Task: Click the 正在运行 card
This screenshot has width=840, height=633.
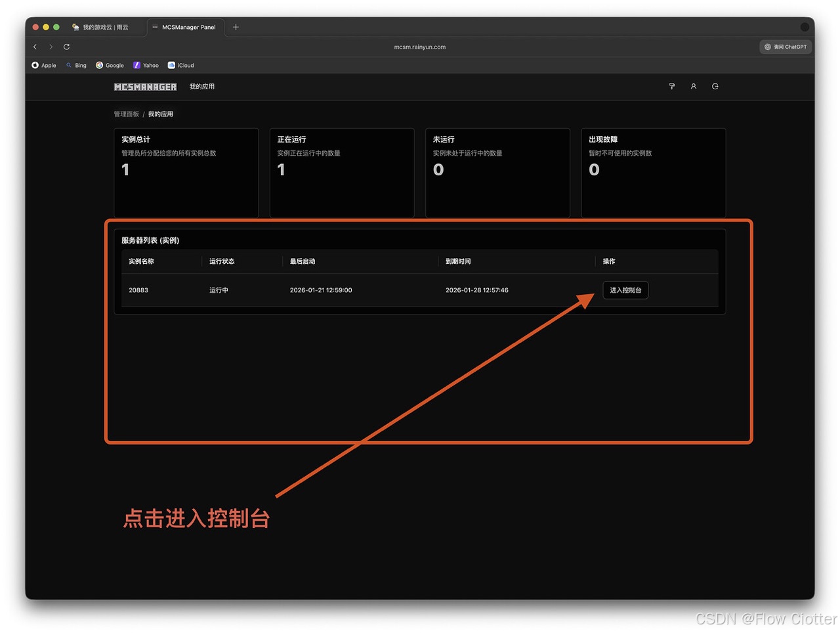Action: point(342,173)
